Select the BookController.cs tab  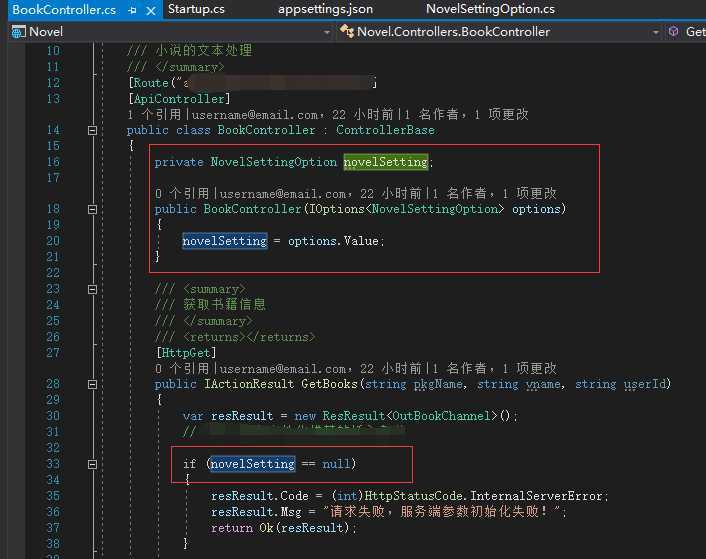click(x=64, y=9)
